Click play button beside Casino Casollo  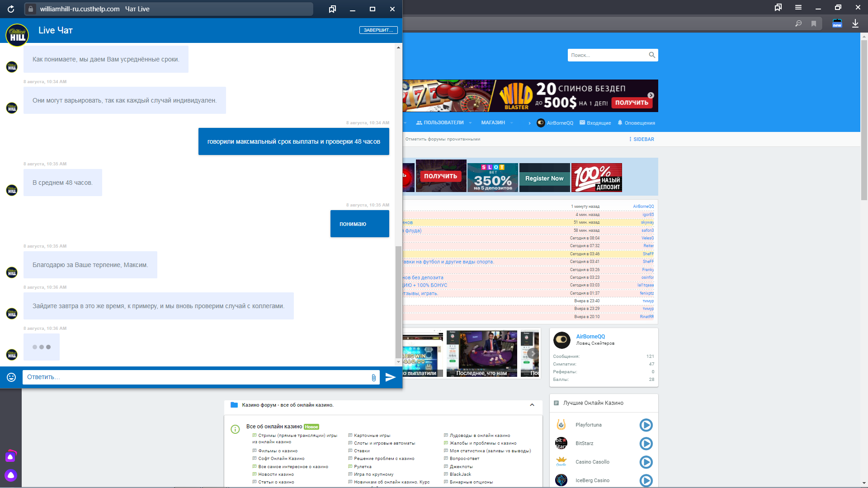646,462
